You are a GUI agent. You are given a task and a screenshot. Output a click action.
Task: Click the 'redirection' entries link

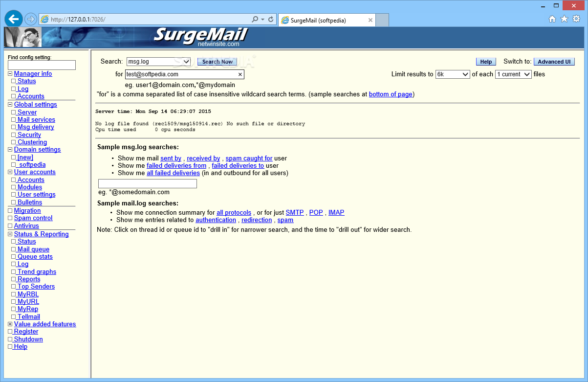pyautogui.click(x=257, y=220)
